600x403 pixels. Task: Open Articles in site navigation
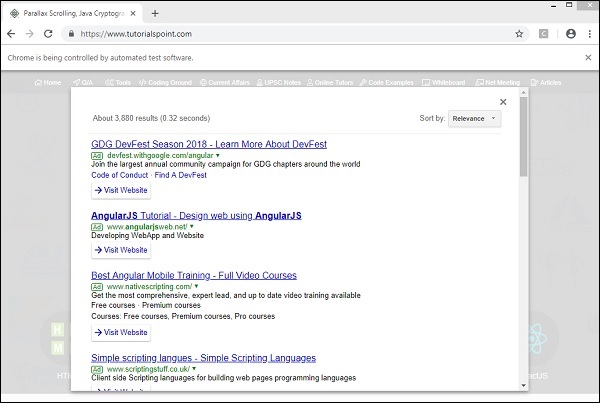tap(546, 82)
